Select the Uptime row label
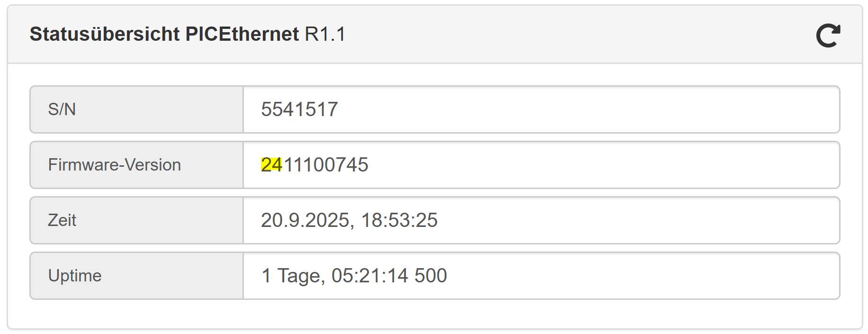The width and height of the screenshot is (868, 334). tap(75, 276)
